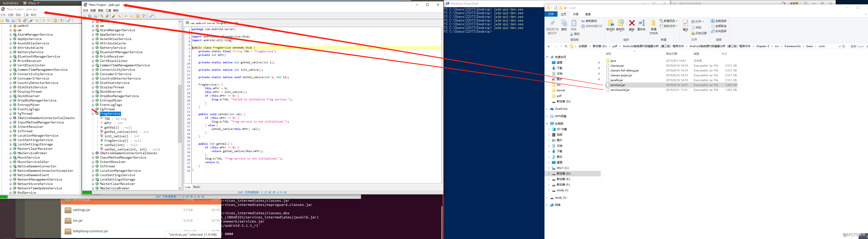
Task: Click search magnifier in background jadx-gui toolbar
Action: (37, 21)
